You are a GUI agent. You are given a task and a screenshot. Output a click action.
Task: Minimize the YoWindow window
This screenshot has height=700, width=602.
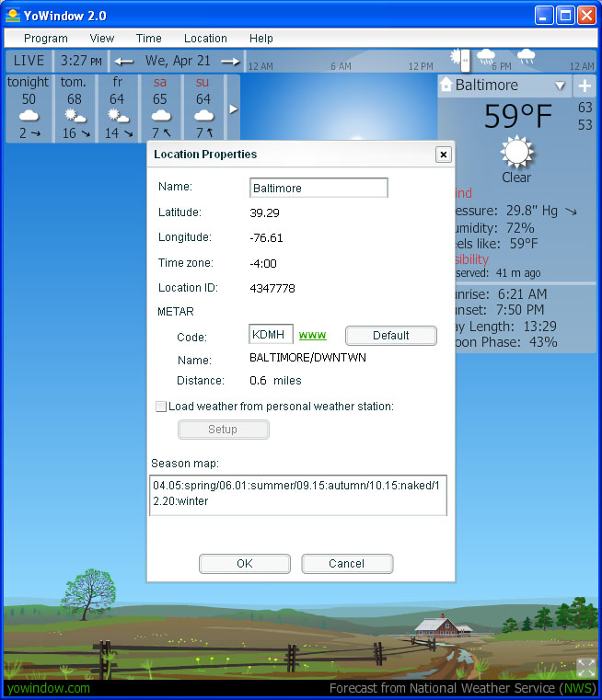pos(544,16)
